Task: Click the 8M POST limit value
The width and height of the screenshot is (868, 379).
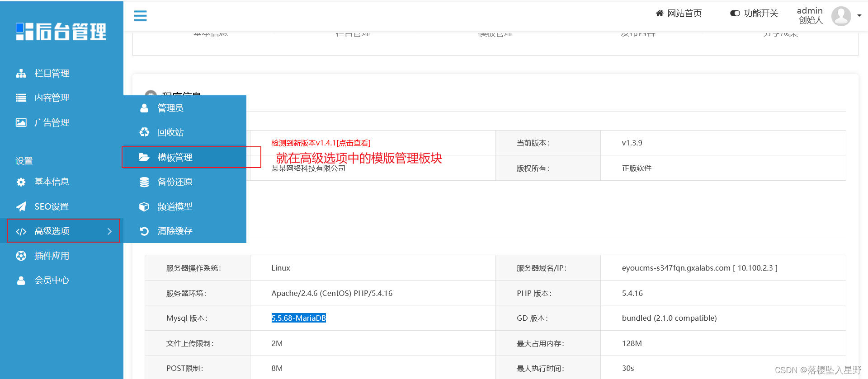Action: coord(277,368)
